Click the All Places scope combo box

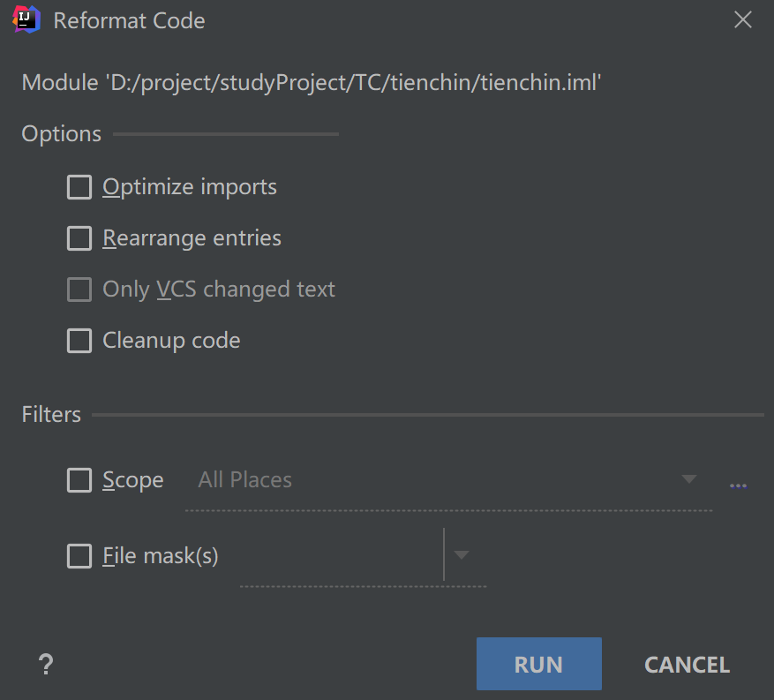click(432, 480)
